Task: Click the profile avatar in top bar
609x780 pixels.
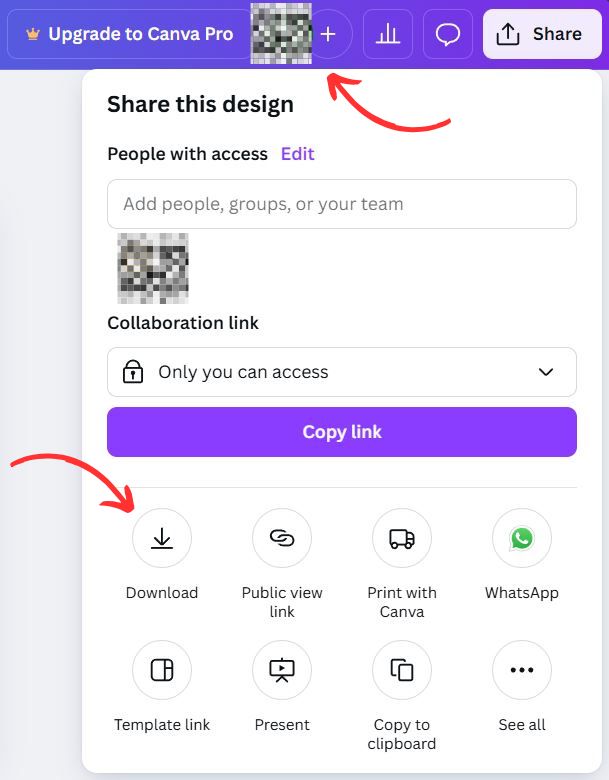Action: 281,33
